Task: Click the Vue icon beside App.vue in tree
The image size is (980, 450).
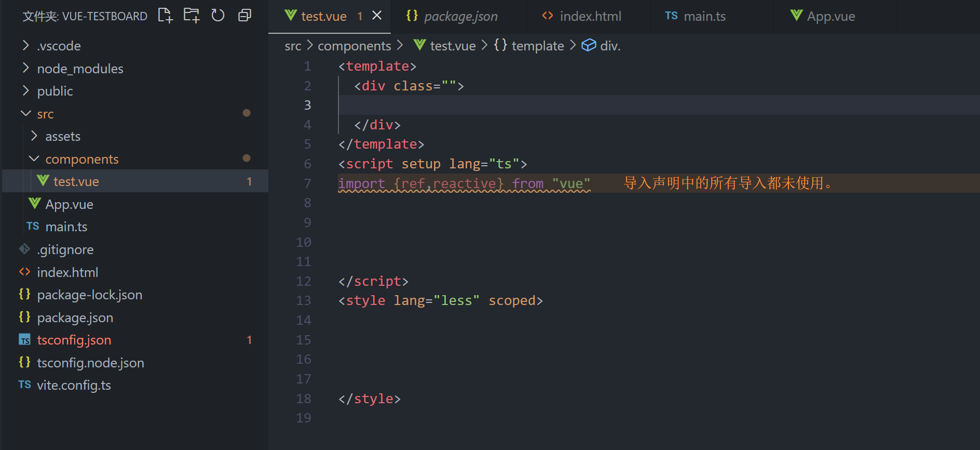Action: (34, 203)
